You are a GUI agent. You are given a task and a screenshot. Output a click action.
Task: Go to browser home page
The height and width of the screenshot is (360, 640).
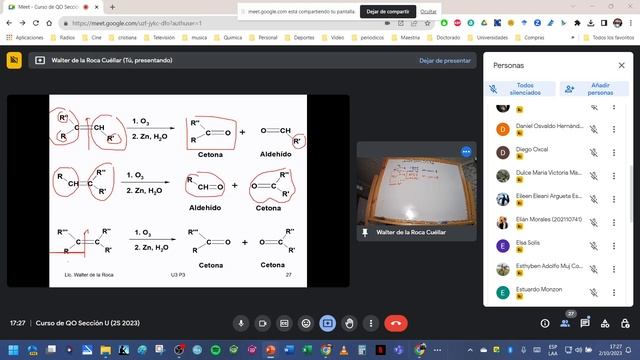click(49, 23)
